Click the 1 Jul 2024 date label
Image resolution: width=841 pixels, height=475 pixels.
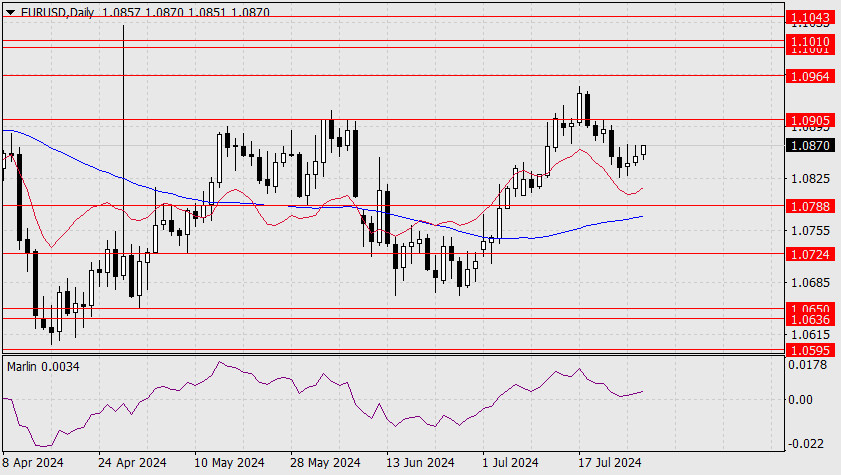point(510,462)
